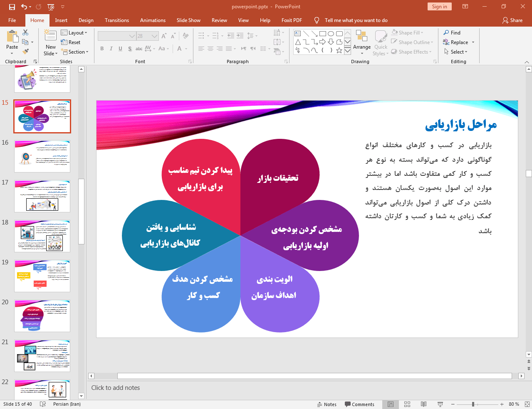The image size is (532, 409).
Task: Select the Format Painter brush
Action: pos(25,52)
